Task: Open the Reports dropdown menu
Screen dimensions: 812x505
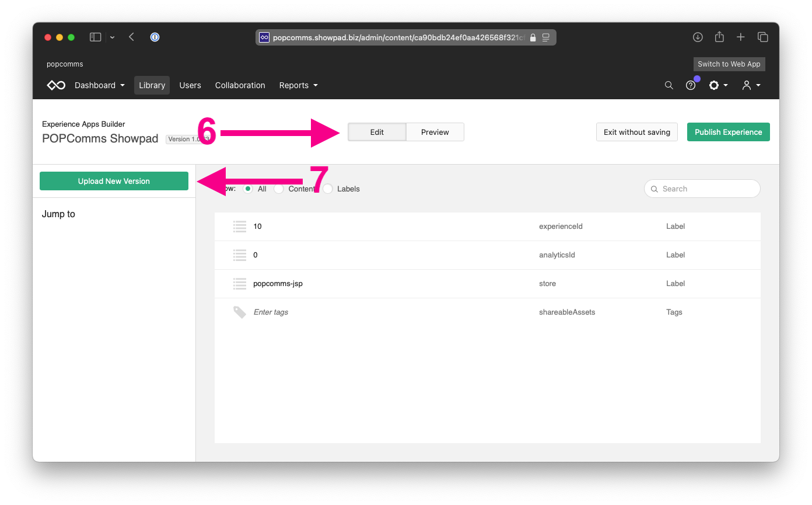Action: tap(298, 85)
